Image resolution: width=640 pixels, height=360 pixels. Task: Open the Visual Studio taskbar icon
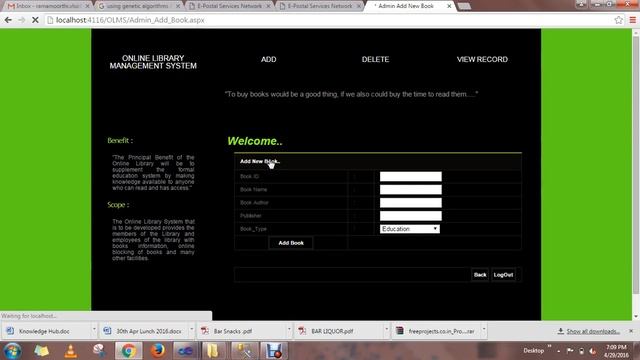click(x=186, y=351)
